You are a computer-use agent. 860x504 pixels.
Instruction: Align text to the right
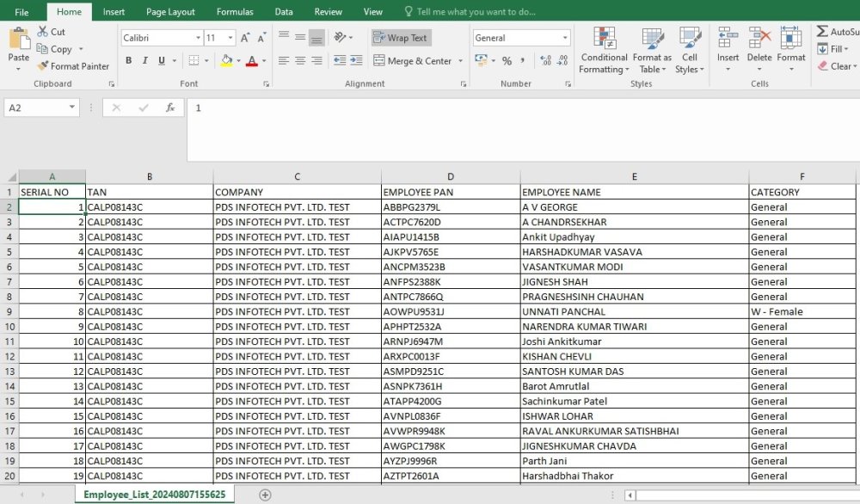click(316, 60)
